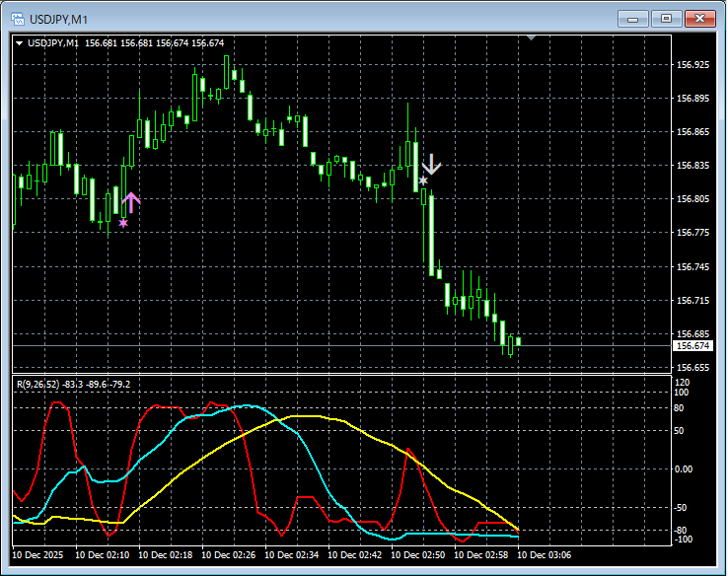The image size is (728, 576).
Task: Click the gray chart shift triangle marker
Action: point(533,37)
